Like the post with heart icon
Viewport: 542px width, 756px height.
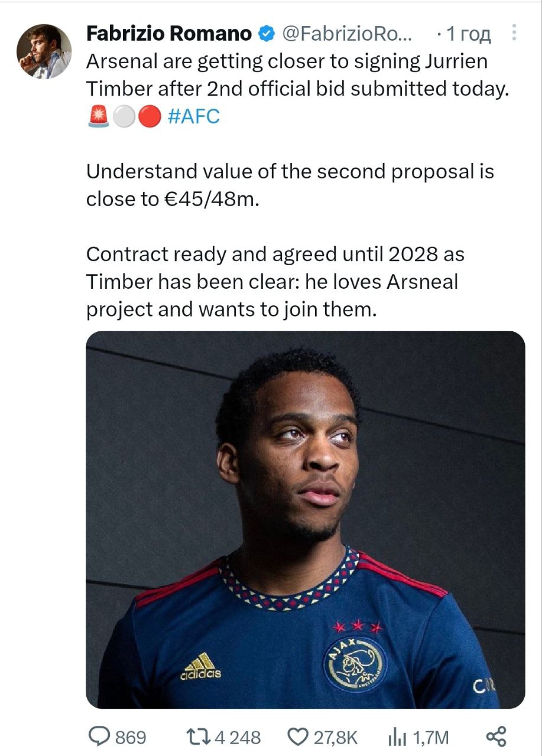(298, 737)
